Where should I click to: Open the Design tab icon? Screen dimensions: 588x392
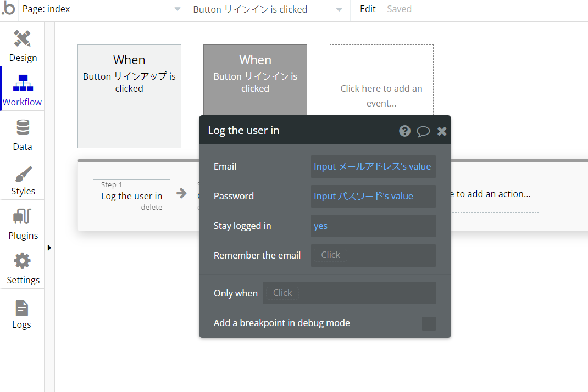coord(22,39)
